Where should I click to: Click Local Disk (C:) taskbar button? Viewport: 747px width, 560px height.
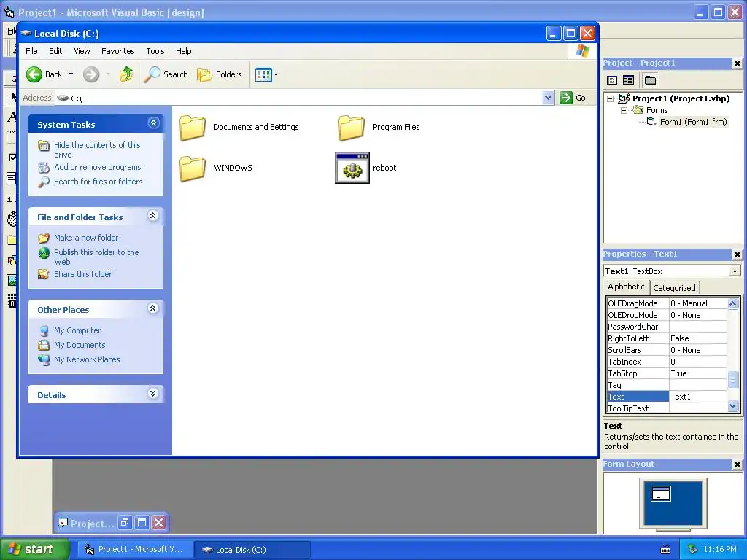coord(252,550)
